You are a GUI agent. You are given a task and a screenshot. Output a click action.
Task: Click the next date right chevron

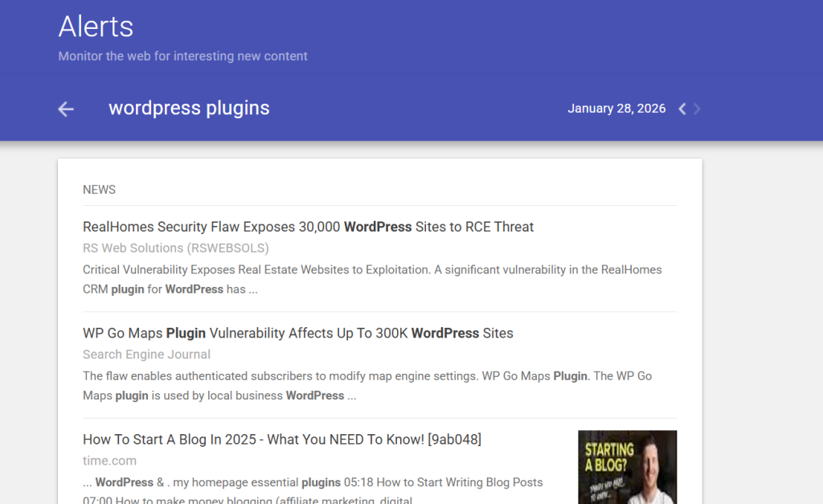697,109
